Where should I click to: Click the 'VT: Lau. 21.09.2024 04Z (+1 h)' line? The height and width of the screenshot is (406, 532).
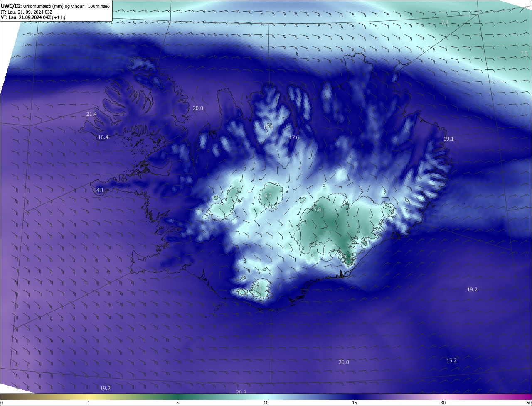(33, 17)
